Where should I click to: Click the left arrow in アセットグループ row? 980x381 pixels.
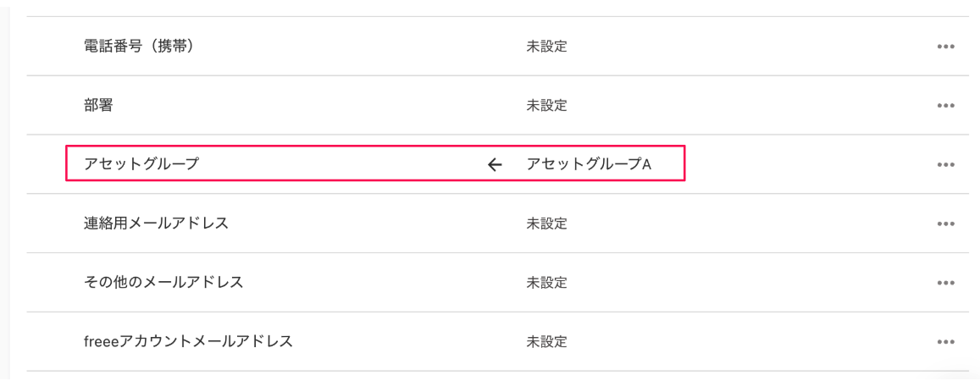(496, 164)
